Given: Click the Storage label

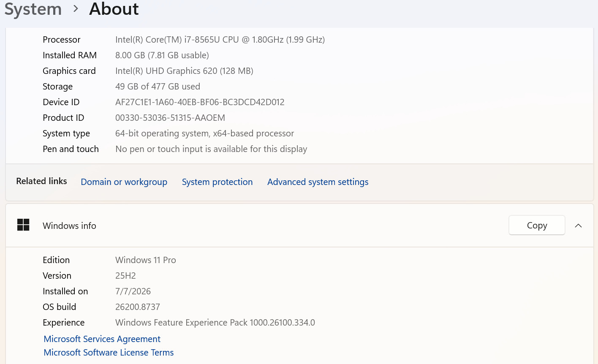Looking at the screenshot, I should (x=57, y=87).
